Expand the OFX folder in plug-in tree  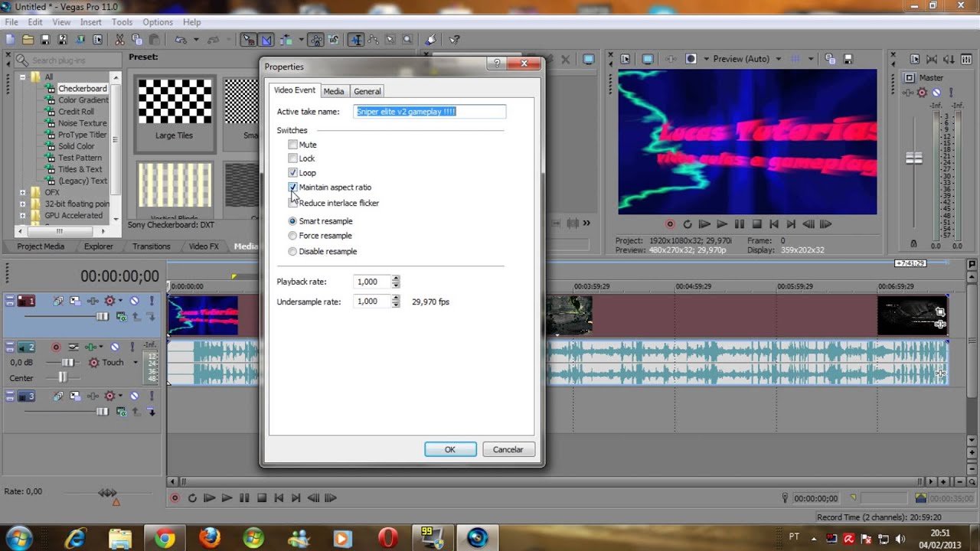(x=22, y=193)
